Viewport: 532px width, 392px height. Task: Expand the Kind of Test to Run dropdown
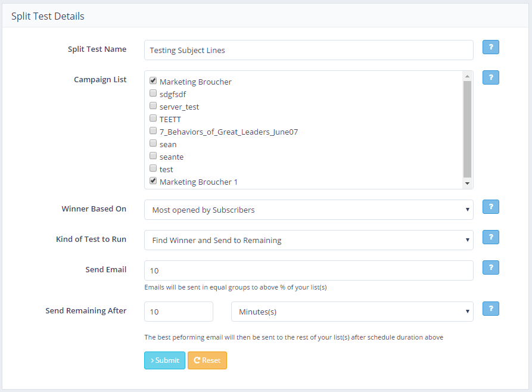(309, 240)
